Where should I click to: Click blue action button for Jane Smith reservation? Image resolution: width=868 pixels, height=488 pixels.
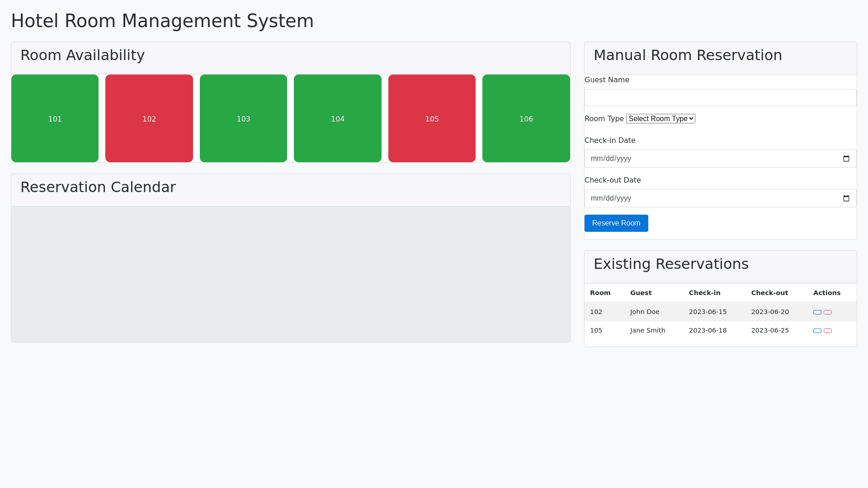pos(817,331)
